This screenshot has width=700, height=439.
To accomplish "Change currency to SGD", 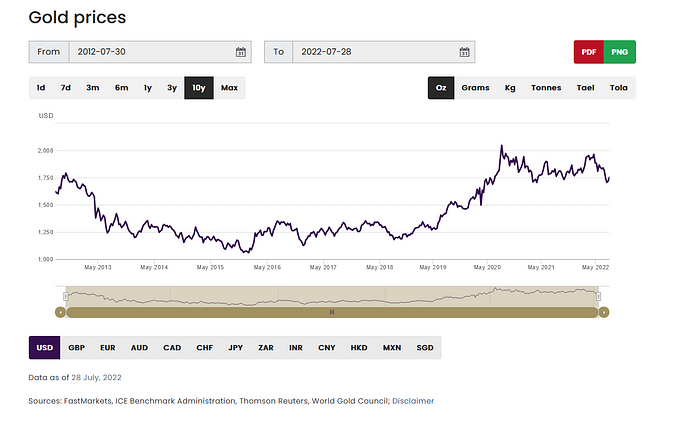I will (x=425, y=347).
